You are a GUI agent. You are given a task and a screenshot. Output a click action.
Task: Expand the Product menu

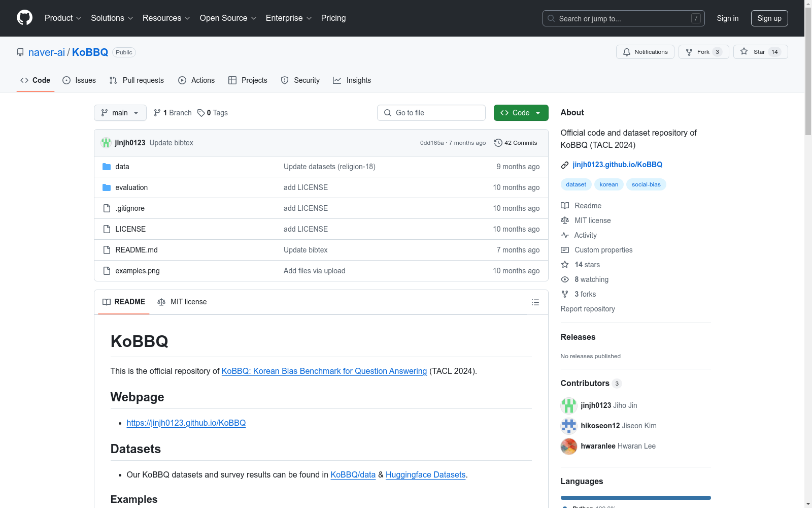click(63, 18)
